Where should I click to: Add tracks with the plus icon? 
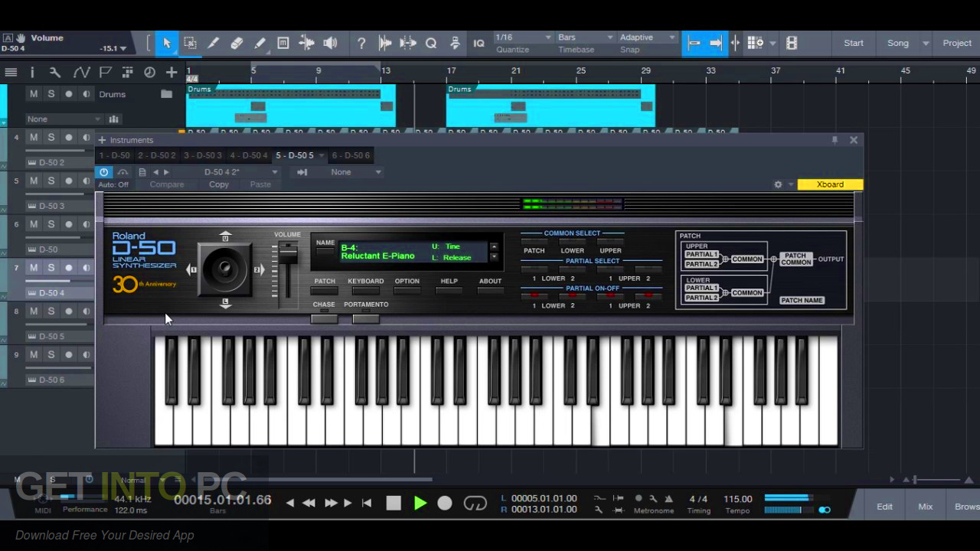click(171, 72)
